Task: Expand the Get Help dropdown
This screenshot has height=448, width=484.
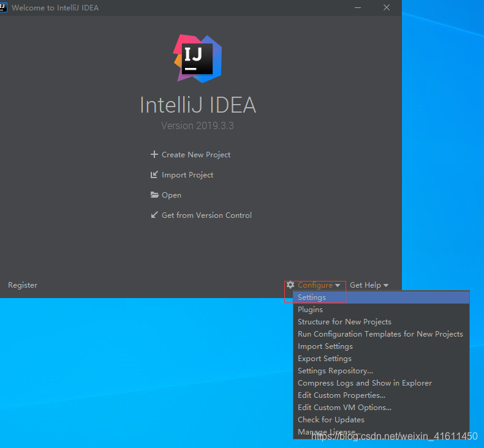Action: (369, 285)
